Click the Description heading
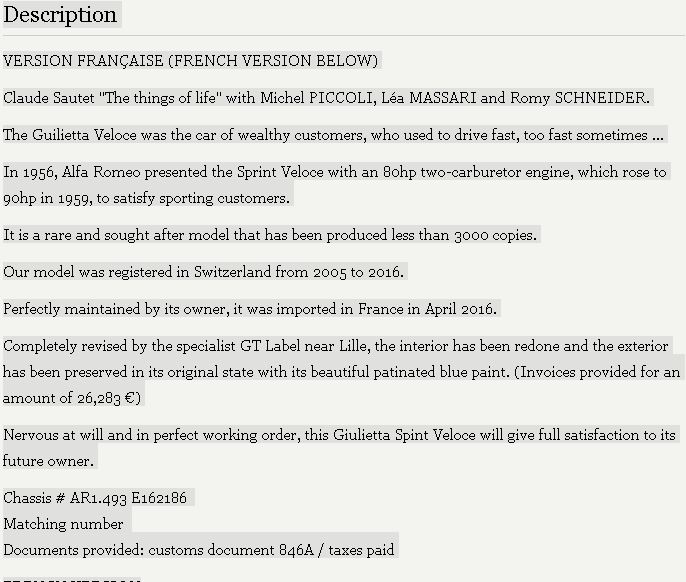 click(x=60, y=15)
